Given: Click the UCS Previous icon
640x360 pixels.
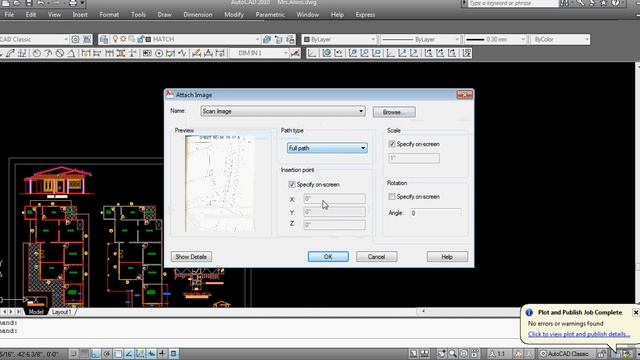Looking at the screenshot, I should [338, 53].
